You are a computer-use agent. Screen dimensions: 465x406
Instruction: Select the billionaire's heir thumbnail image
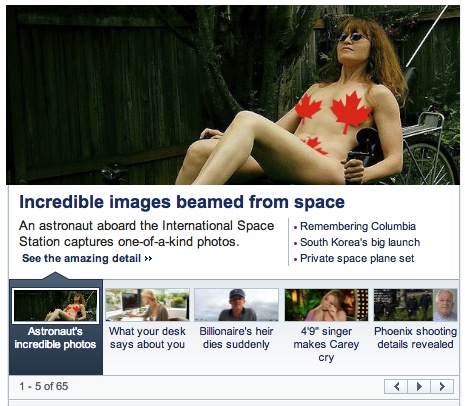236,305
